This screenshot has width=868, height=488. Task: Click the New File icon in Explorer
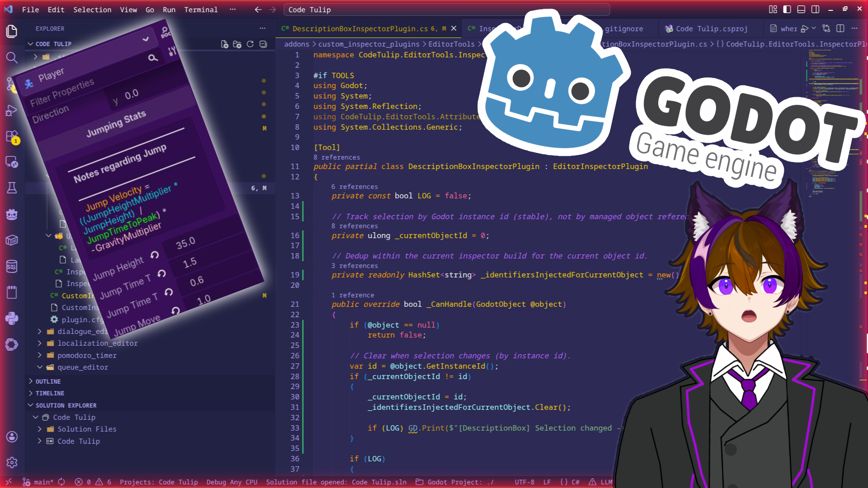click(x=224, y=44)
